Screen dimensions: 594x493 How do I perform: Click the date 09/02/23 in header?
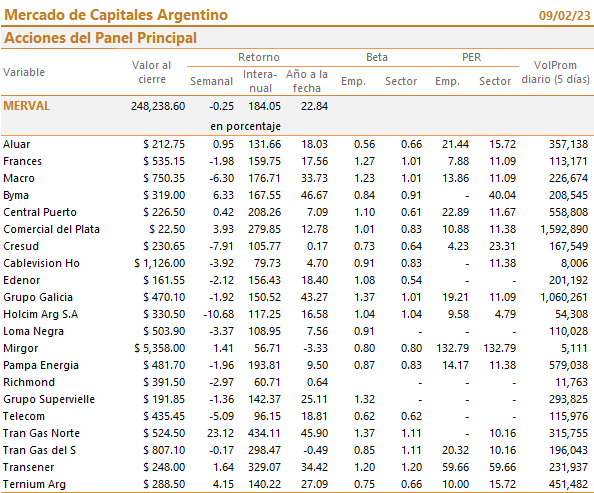tap(564, 16)
